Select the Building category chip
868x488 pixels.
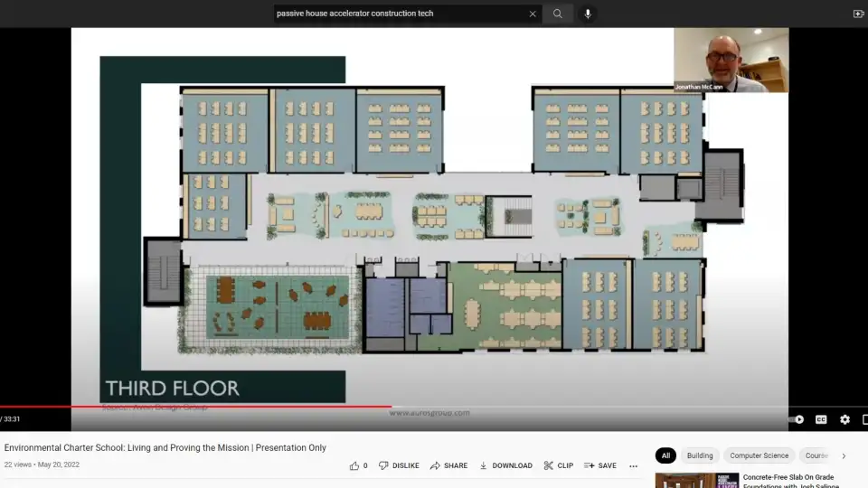(700, 455)
